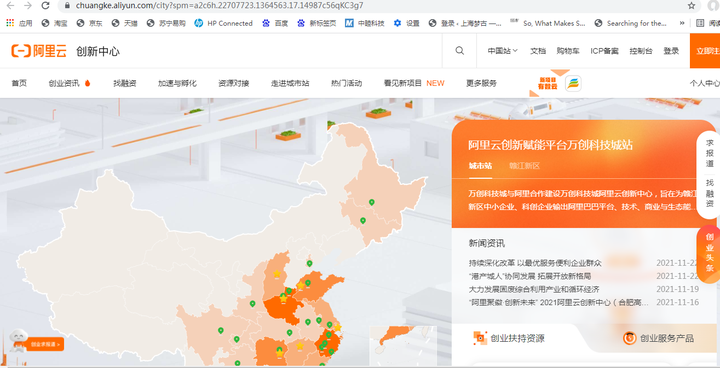The image size is (720, 368).
Task: Click the 登录 login link
Action: coord(671,51)
